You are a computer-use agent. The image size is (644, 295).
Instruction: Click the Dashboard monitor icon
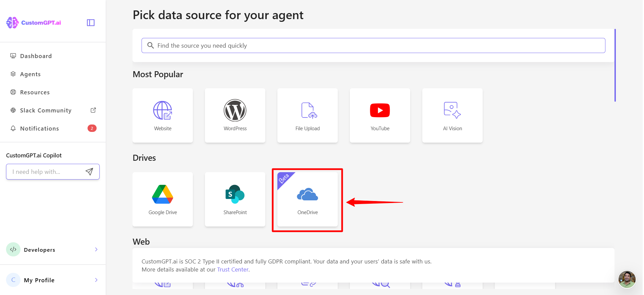13,56
